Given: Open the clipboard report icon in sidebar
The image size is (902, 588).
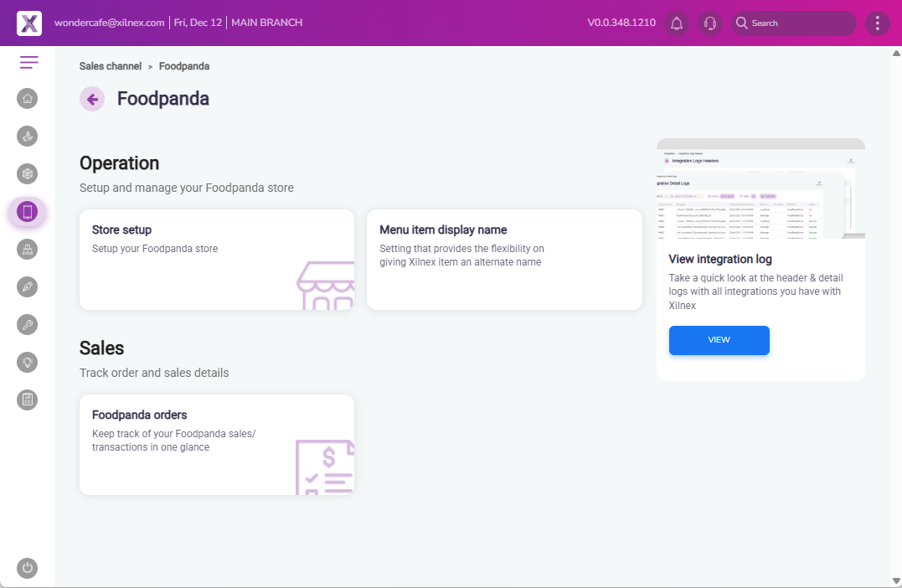Looking at the screenshot, I should tap(28, 400).
